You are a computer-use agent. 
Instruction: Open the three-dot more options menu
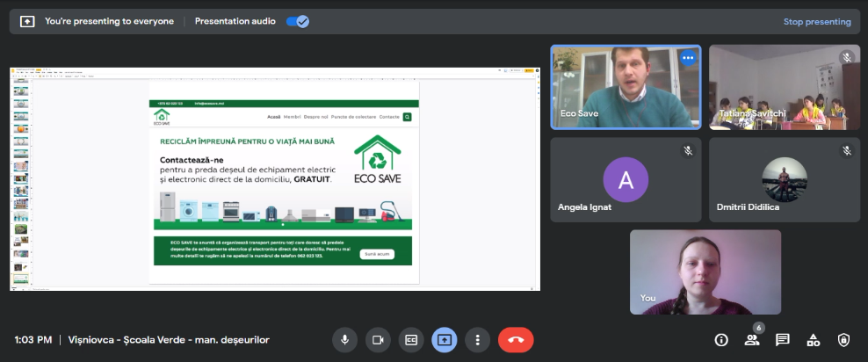point(478,340)
